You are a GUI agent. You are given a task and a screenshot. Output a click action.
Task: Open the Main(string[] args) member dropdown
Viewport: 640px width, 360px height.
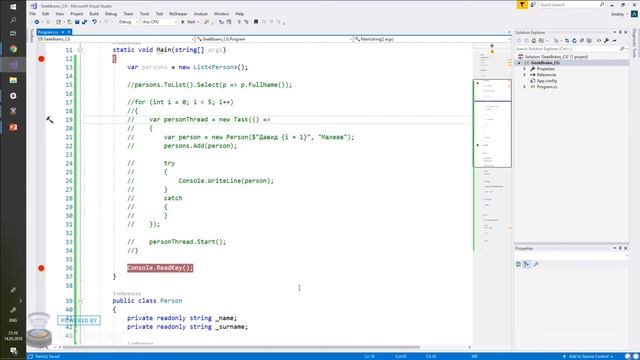(432, 39)
